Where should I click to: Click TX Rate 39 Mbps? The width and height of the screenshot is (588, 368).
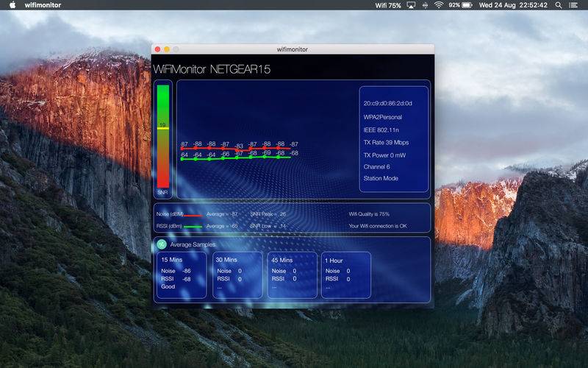tap(386, 142)
